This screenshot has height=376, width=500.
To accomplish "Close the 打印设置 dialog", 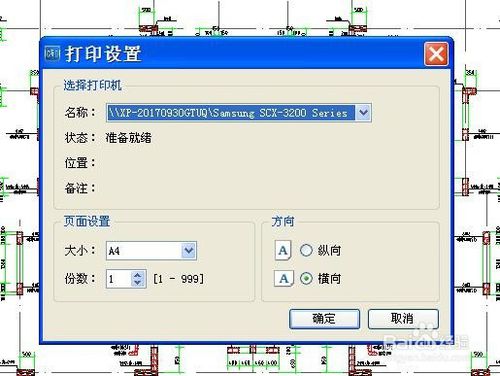I will tap(436, 54).
